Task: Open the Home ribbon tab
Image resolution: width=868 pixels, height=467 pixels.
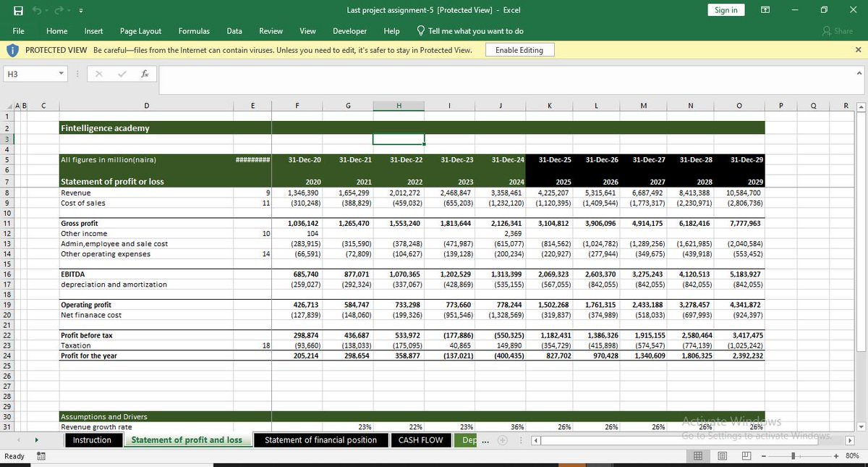Action: click(x=57, y=31)
